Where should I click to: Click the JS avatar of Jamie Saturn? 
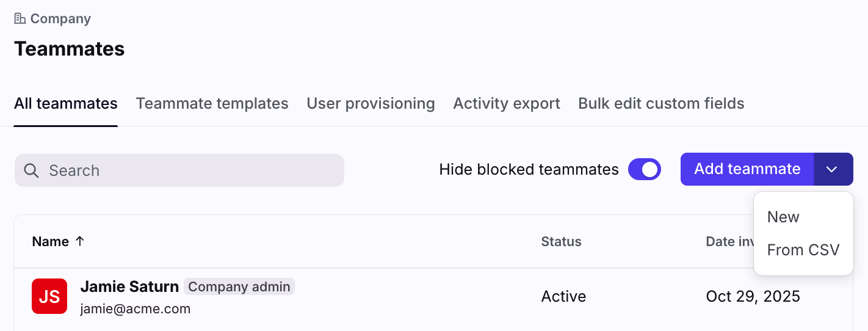point(49,296)
